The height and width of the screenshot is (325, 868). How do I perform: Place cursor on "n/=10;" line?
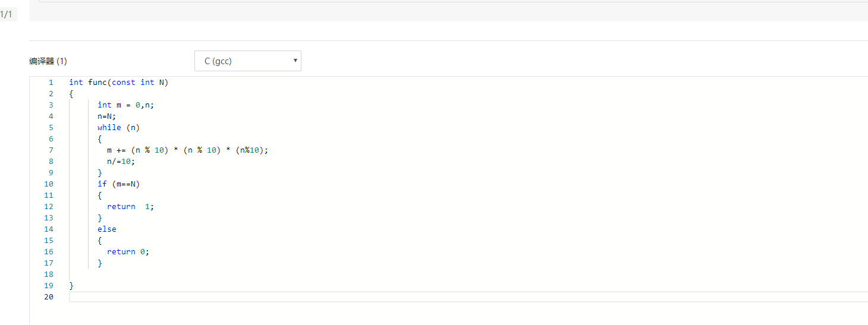point(121,162)
